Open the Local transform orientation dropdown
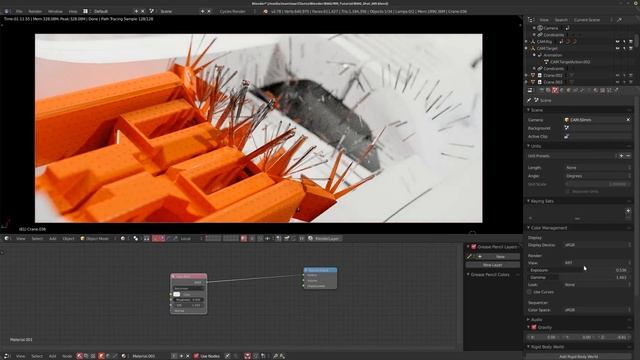 point(190,238)
